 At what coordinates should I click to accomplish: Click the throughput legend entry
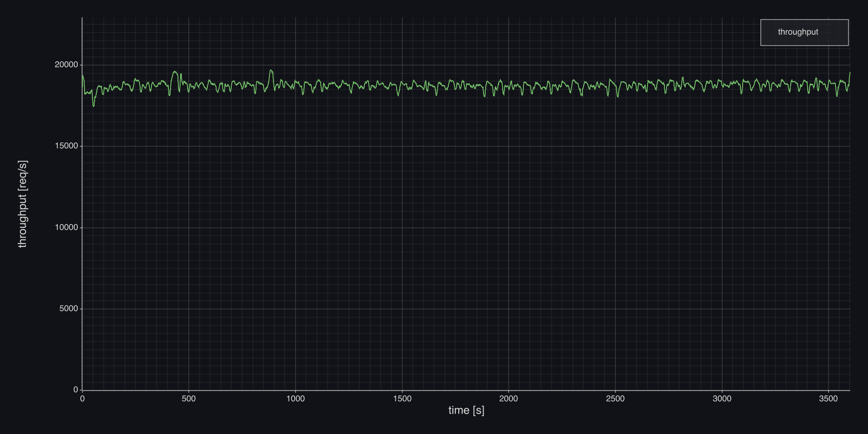click(x=798, y=32)
